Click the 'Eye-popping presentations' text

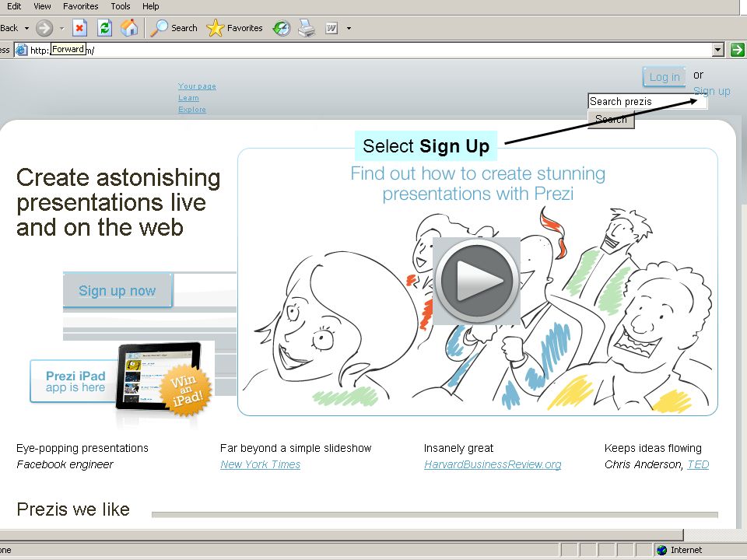click(82, 448)
